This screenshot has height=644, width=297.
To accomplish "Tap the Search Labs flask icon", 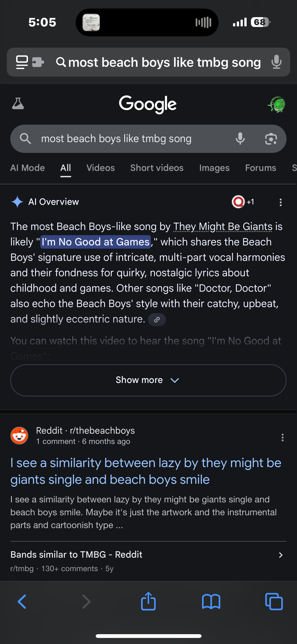I will (x=18, y=104).
